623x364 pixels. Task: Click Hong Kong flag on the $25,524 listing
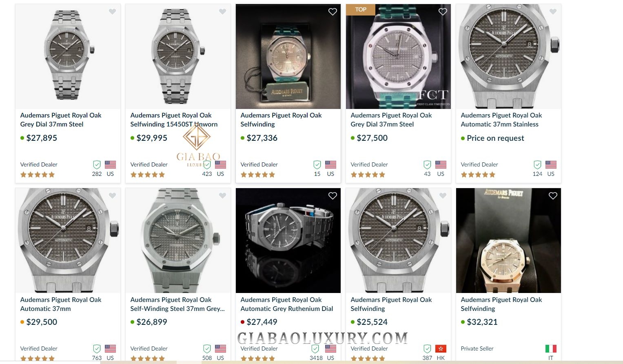point(441,348)
